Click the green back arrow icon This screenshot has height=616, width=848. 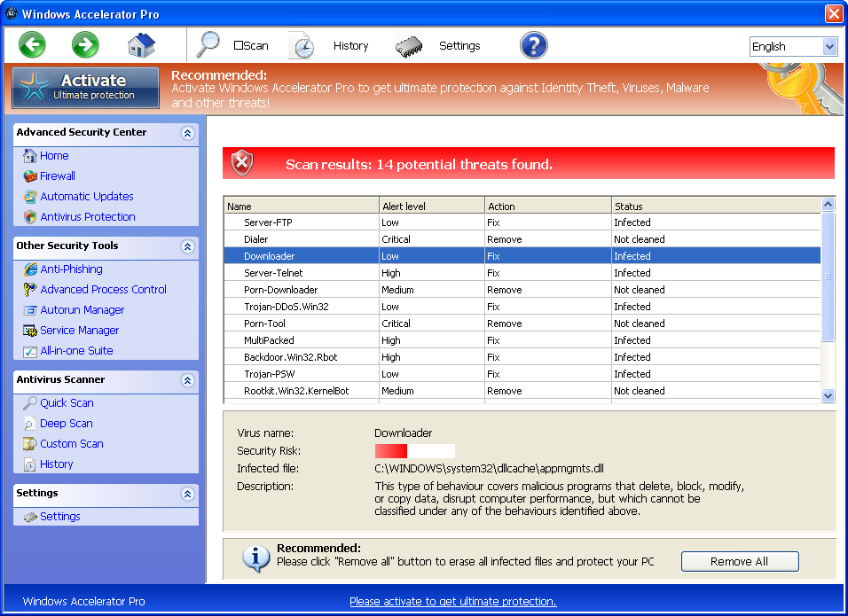click(x=32, y=44)
